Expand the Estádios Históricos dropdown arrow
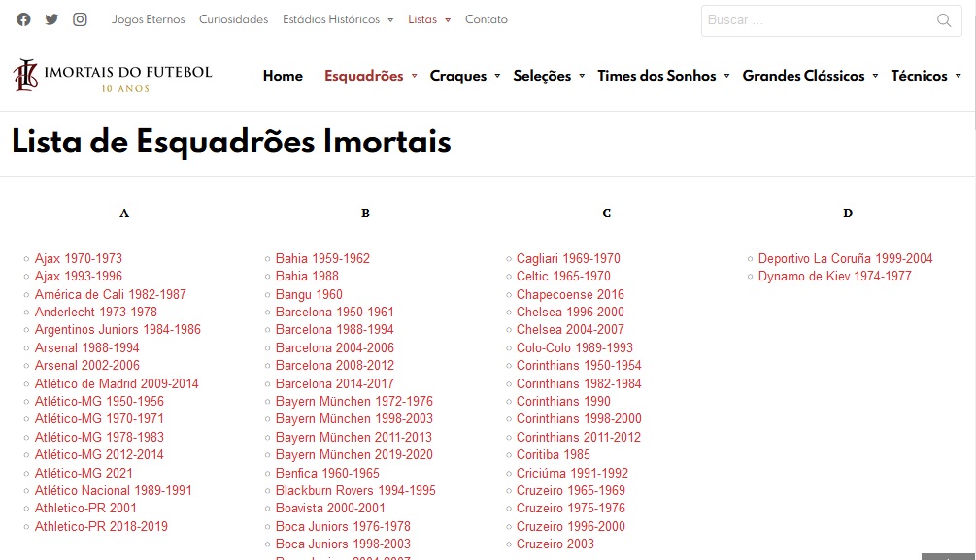The height and width of the screenshot is (560, 976). point(390,20)
